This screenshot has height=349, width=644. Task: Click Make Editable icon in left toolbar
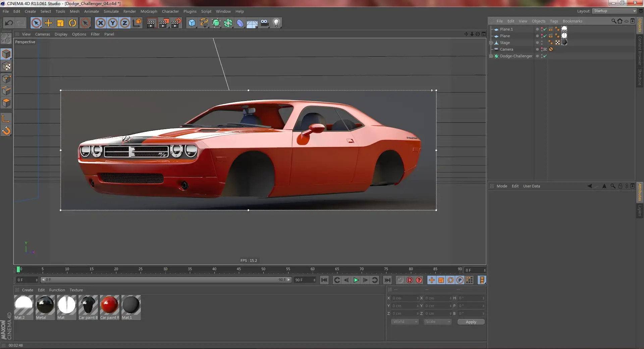6,39
